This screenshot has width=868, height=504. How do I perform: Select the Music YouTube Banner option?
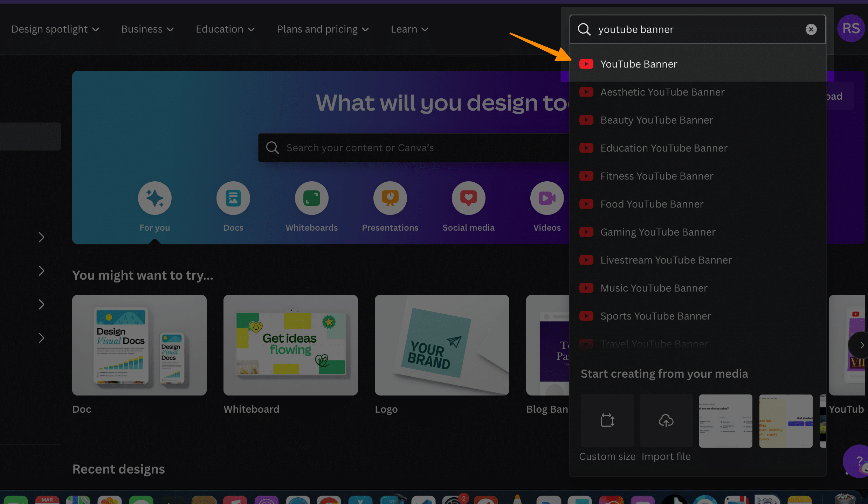coord(654,288)
